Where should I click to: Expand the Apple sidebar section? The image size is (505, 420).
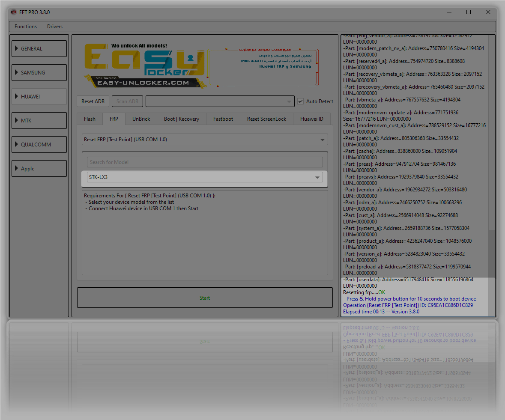(x=39, y=169)
